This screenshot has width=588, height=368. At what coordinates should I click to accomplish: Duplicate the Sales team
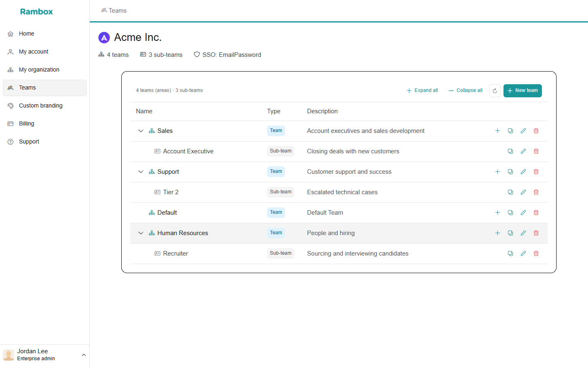(x=510, y=131)
